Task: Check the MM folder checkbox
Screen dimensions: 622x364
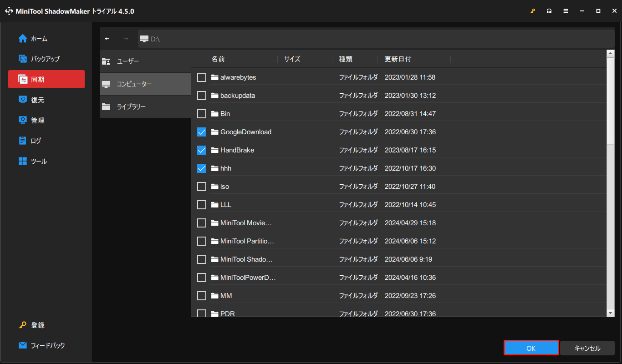Action: (x=202, y=296)
